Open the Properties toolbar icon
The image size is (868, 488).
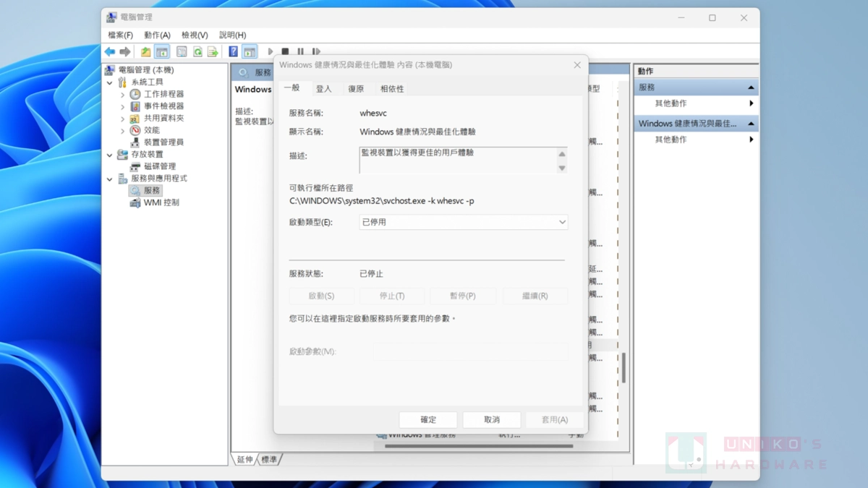(182, 52)
